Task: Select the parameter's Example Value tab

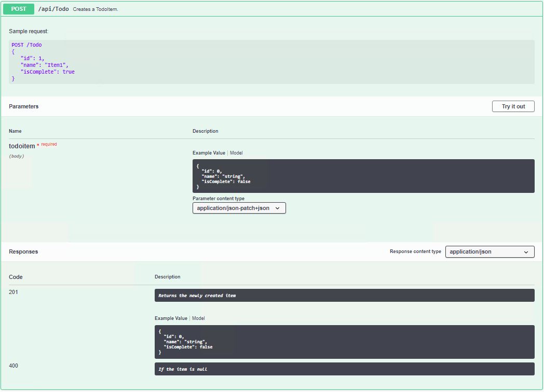Action: coord(209,153)
